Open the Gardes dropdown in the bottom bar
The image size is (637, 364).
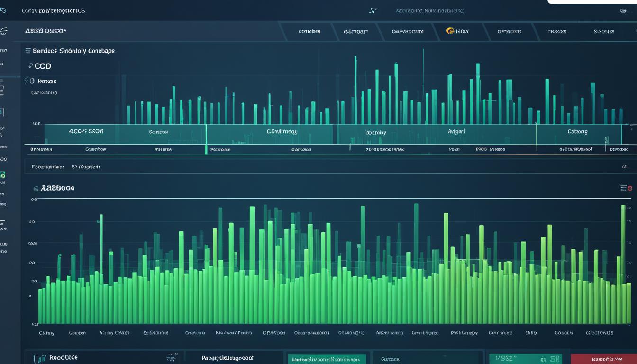click(427, 359)
